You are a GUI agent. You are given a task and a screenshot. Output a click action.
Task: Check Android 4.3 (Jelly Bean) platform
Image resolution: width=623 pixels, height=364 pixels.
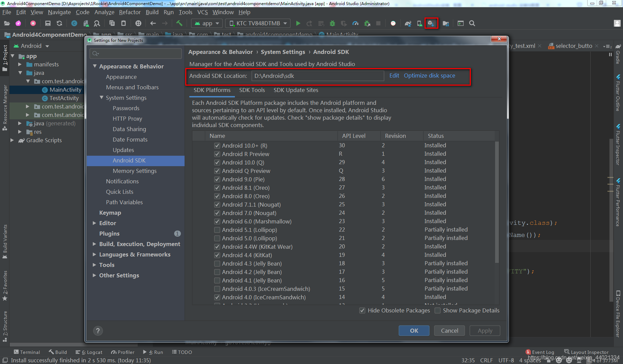217,264
